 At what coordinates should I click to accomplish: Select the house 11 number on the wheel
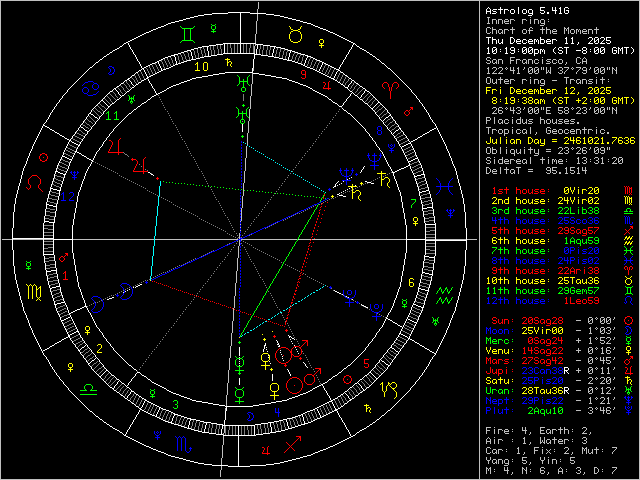[112, 115]
